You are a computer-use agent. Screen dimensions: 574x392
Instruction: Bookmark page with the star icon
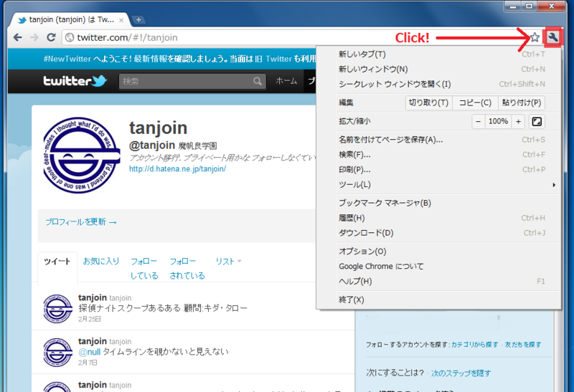pyautogui.click(x=535, y=37)
